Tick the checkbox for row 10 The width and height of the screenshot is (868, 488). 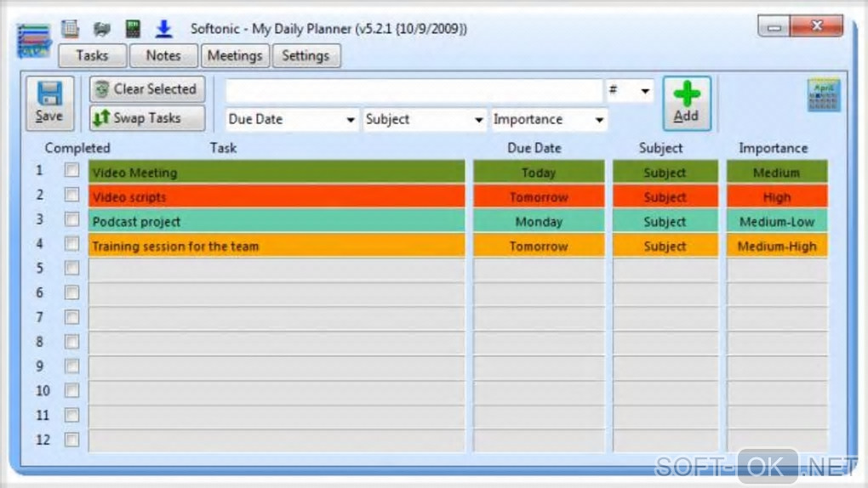click(71, 390)
